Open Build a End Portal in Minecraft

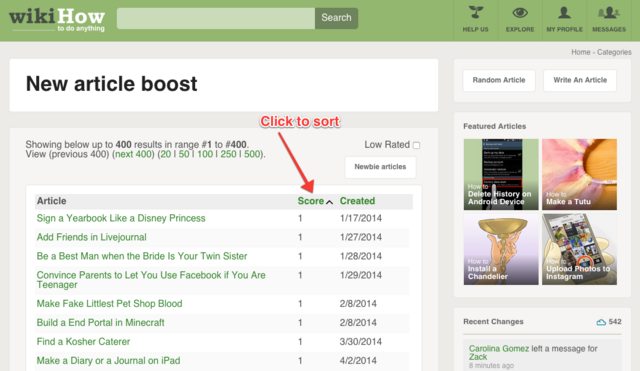[x=100, y=323]
